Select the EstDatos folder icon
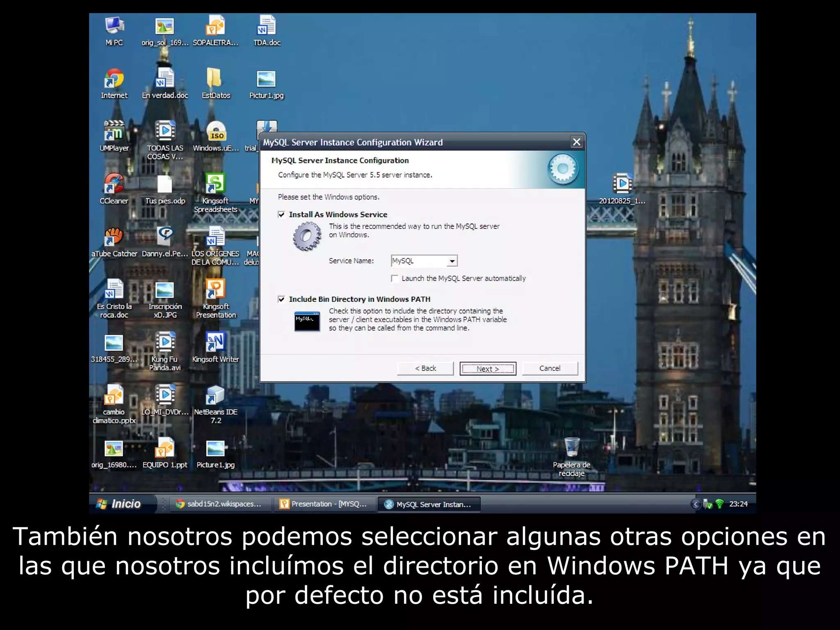The width and height of the screenshot is (840, 630). tap(216, 84)
